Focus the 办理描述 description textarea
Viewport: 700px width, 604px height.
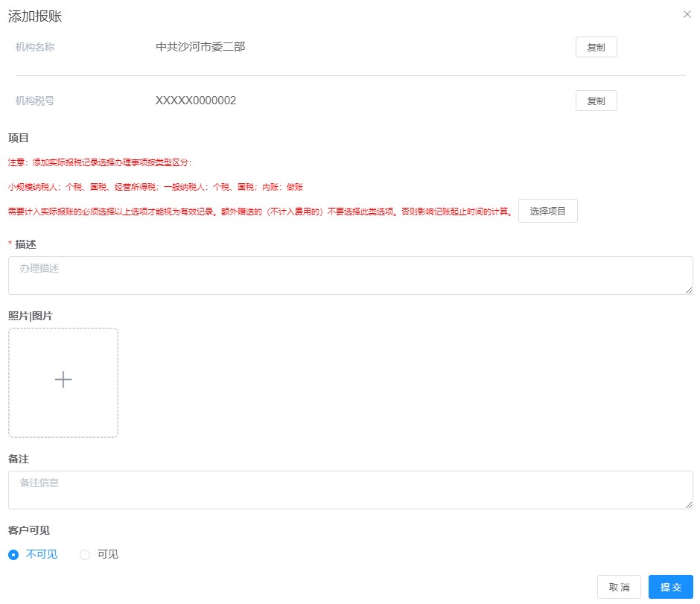pos(351,276)
